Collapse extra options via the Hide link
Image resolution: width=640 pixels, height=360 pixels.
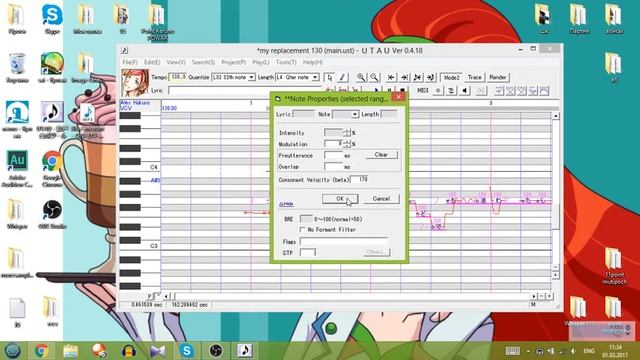tap(286, 204)
